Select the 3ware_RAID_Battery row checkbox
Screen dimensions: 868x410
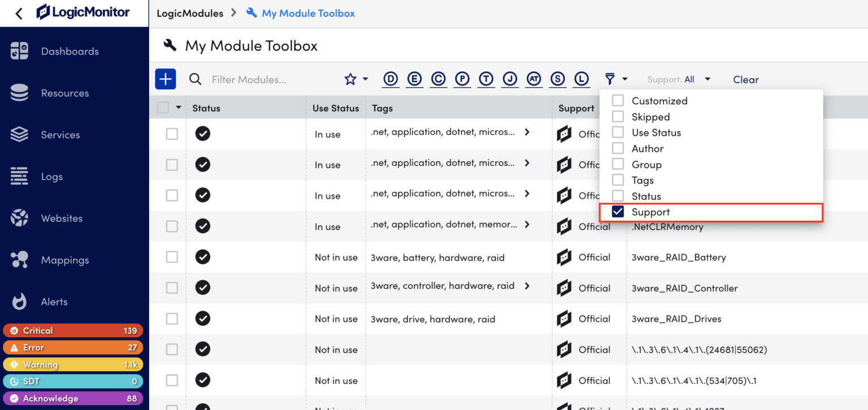[x=172, y=257]
